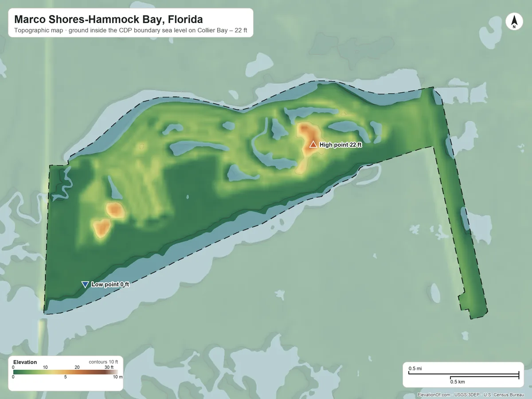The height and width of the screenshot is (399, 532).
Task: Click the elevation color gradient bar
Action: (65, 372)
